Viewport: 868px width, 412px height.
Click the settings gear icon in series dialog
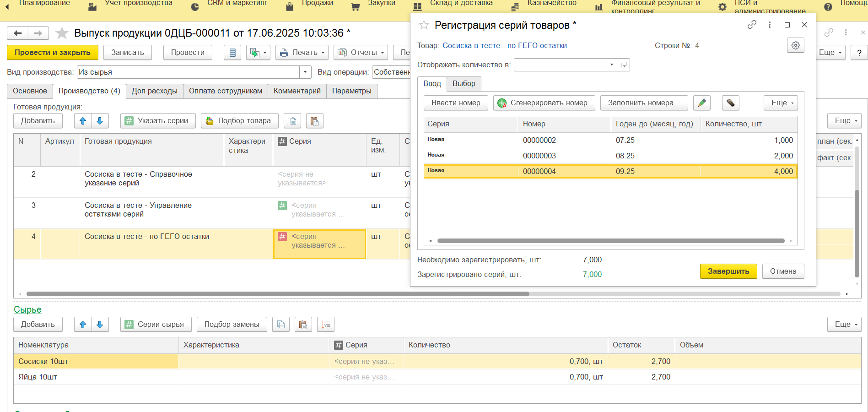pyautogui.click(x=795, y=45)
